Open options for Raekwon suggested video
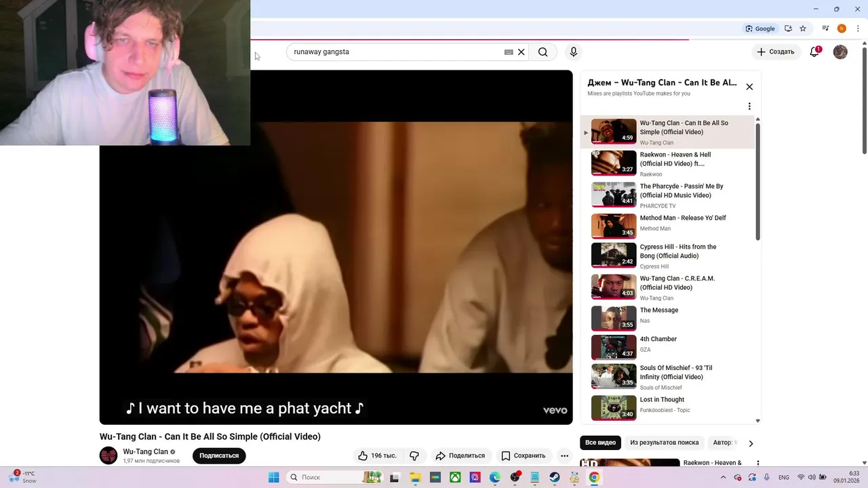The height and width of the screenshot is (488, 868). [757, 464]
